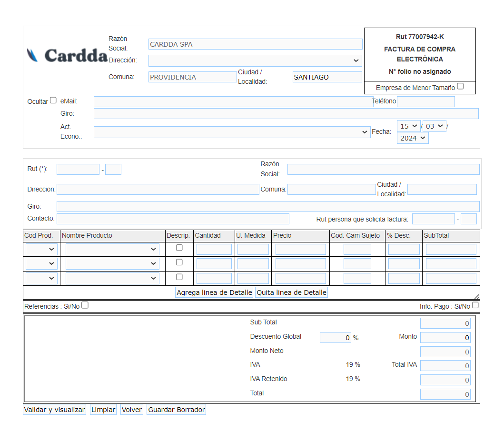Click Validar y visualizar button
This screenshot has width=504, height=433.
tap(54, 410)
